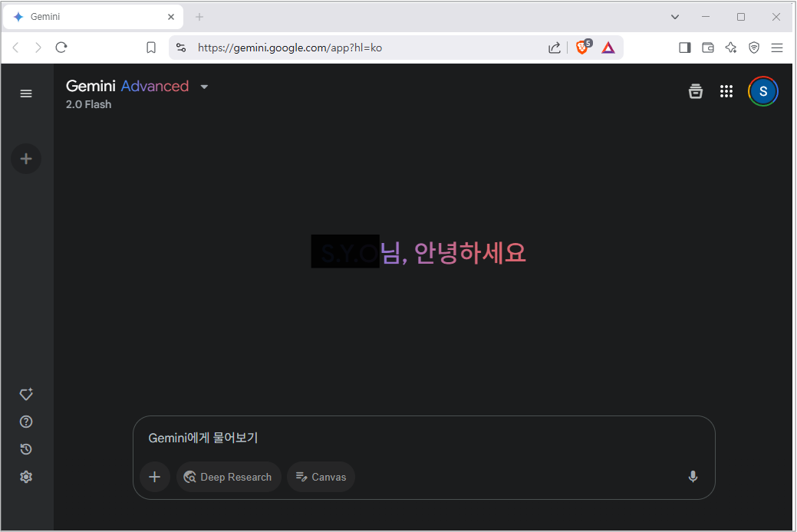Add attachment with plus icon in prompt box

(x=154, y=477)
